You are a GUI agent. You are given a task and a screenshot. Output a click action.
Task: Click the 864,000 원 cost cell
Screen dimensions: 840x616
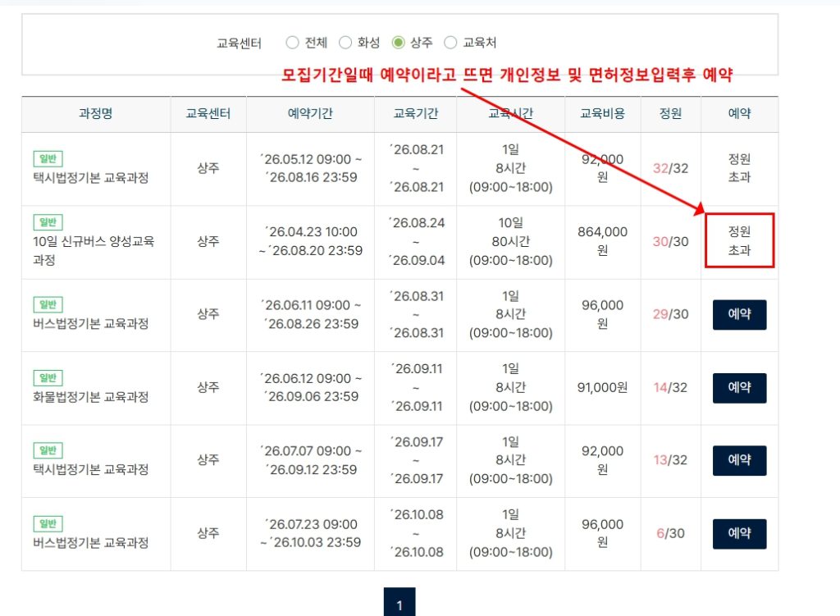603,241
